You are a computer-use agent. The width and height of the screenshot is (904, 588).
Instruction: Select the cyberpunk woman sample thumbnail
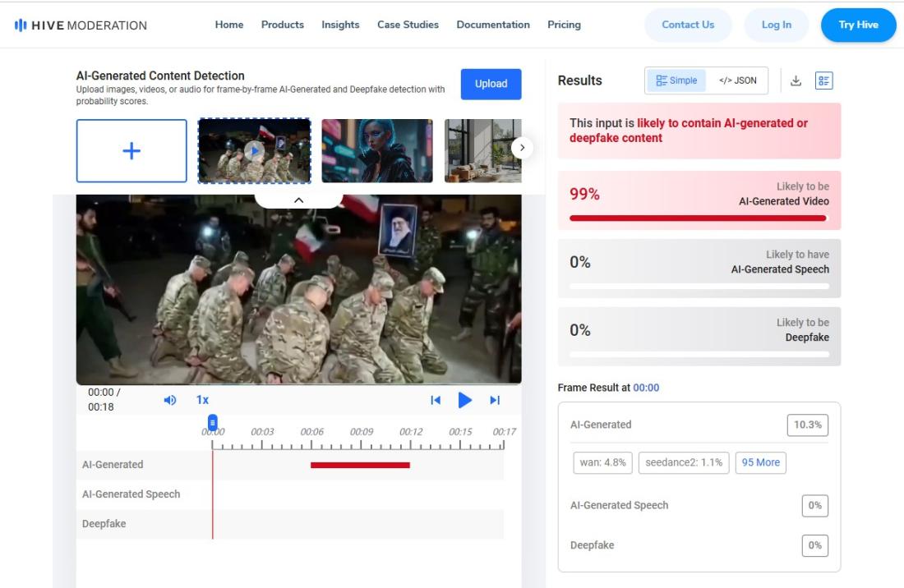[376, 150]
